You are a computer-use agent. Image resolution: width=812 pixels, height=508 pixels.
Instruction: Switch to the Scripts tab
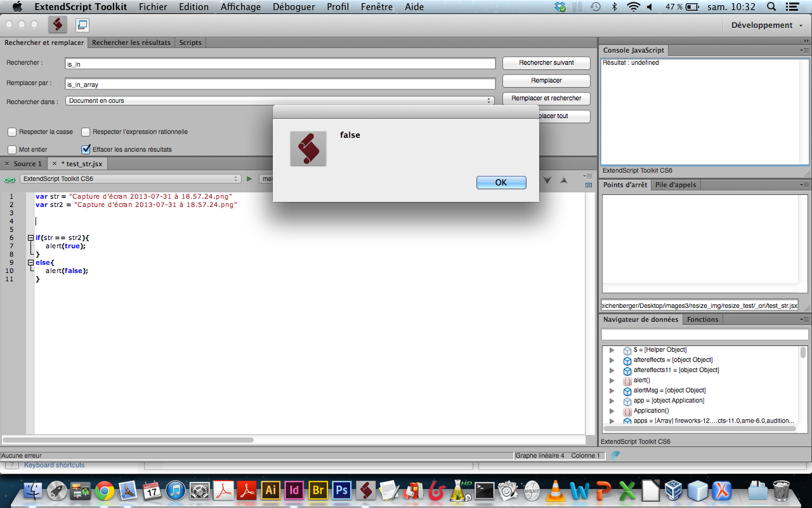[x=190, y=43]
